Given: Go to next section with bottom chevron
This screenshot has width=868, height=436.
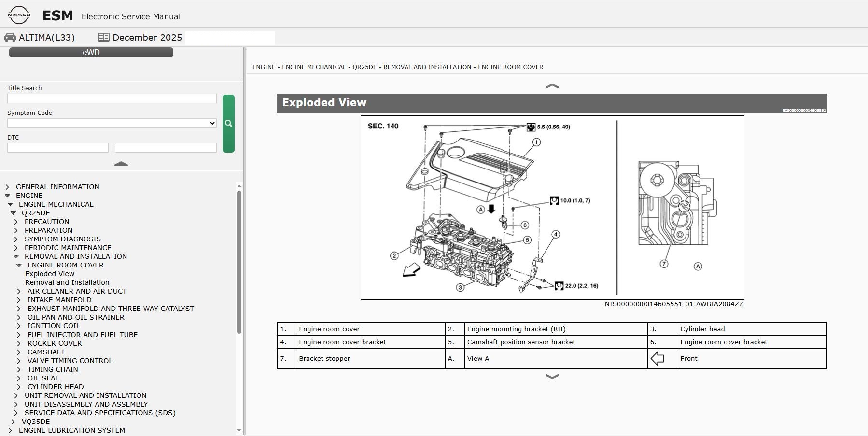Looking at the screenshot, I should 552,377.
